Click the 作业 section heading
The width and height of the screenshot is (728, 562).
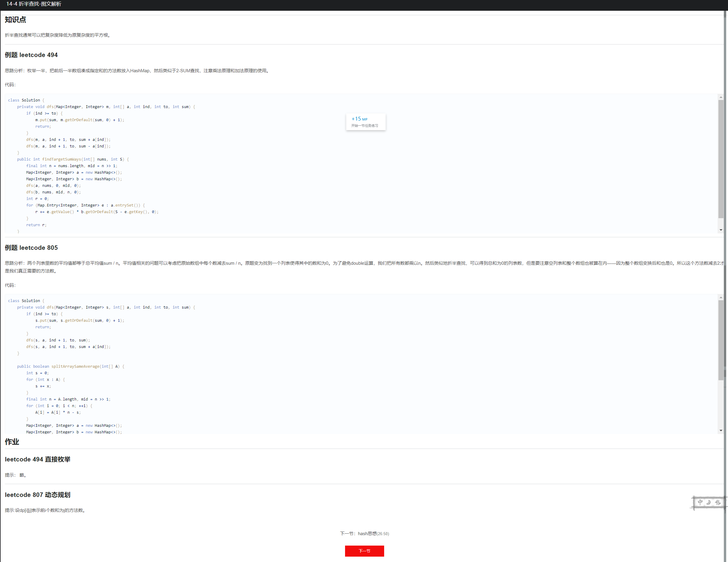pyautogui.click(x=12, y=442)
